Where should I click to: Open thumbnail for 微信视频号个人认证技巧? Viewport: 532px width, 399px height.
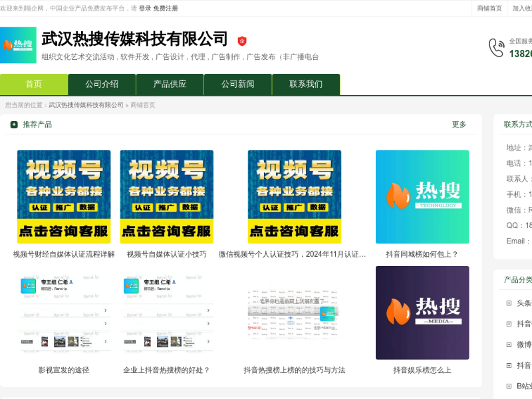click(295, 197)
